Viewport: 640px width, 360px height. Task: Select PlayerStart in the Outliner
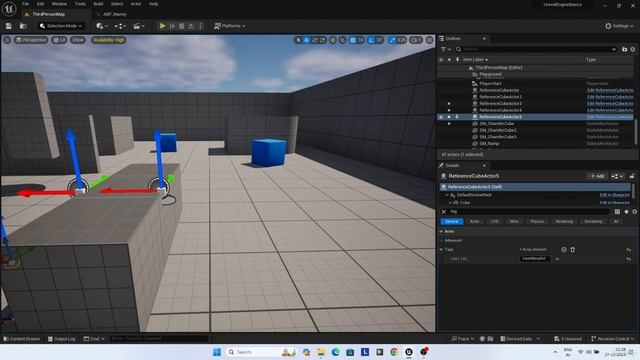coord(491,84)
